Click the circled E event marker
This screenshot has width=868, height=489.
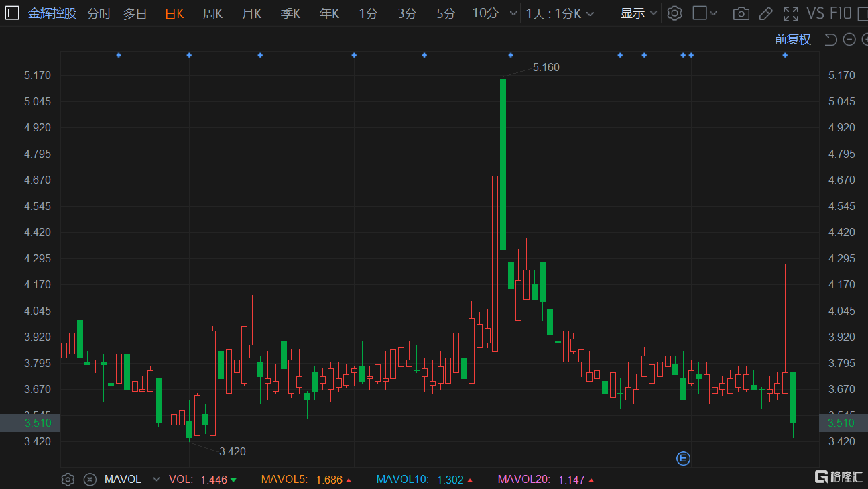tap(683, 459)
